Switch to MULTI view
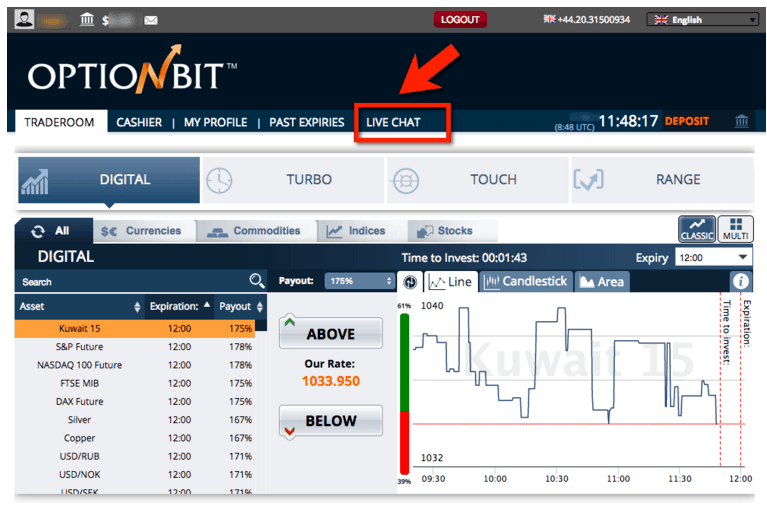This screenshot has width=767, height=507. [x=736, y=229]
